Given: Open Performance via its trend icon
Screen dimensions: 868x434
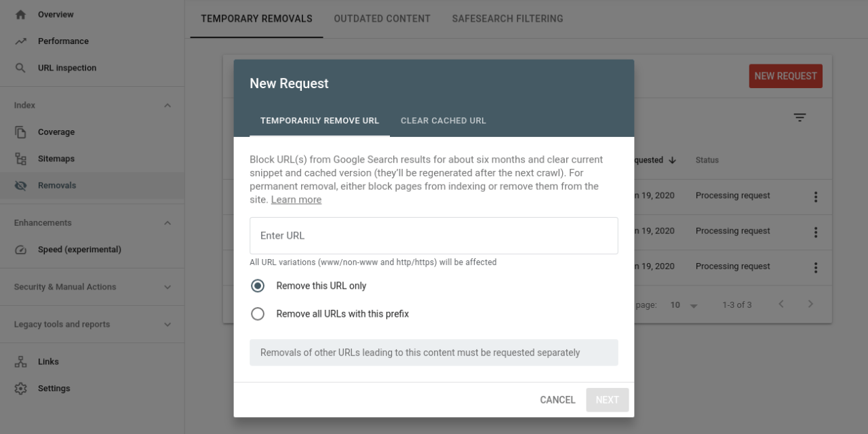Looking at the screenshot, I should 20,41.
